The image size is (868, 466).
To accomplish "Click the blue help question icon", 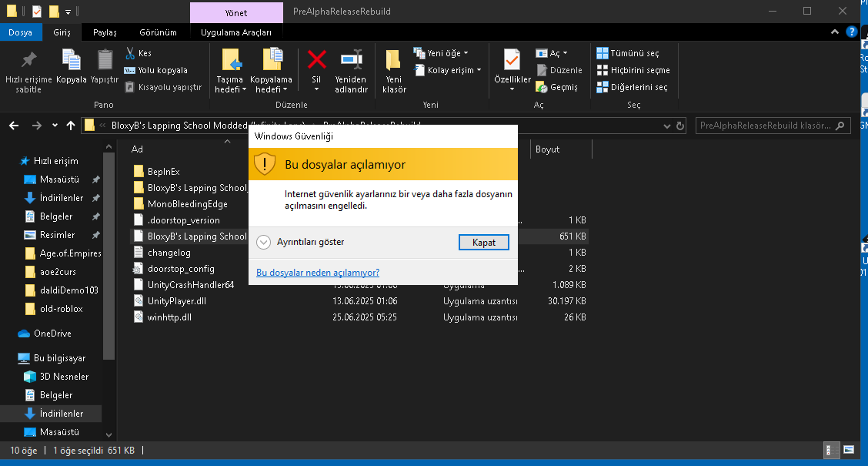I will 852,32.
